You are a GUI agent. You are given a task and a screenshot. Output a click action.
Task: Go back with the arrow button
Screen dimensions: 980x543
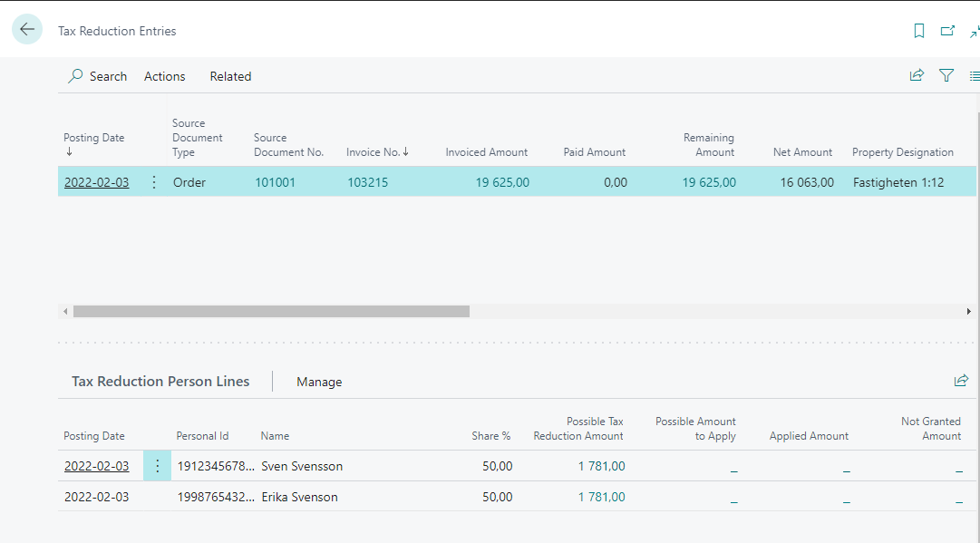27,29
